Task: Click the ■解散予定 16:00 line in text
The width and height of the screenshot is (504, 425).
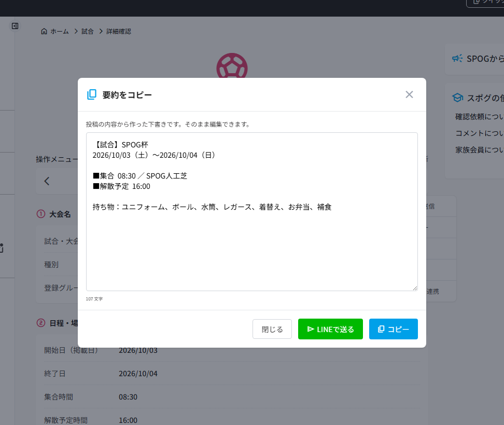Action: click(121, 186)
